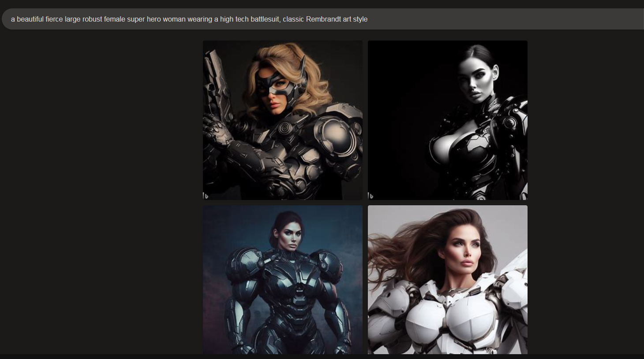Place cursor at end of prompt text
644x359 pixels.
[368, 19]
